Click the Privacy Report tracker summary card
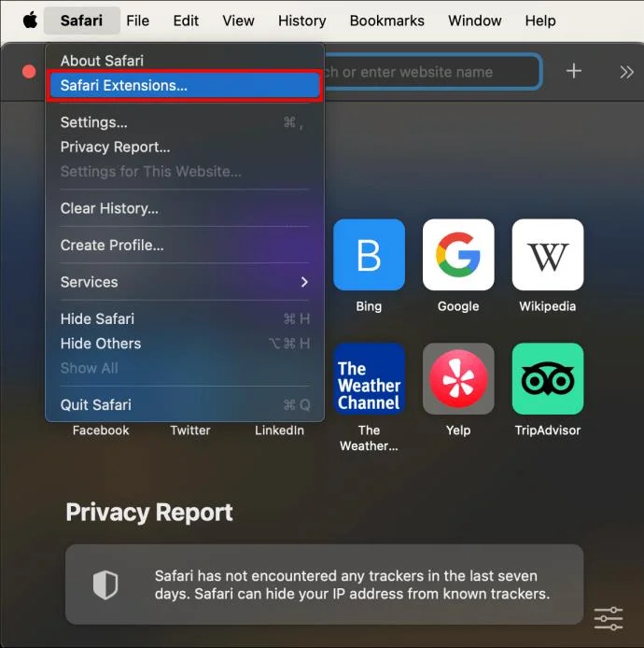The image size is (644, 648). coord(324,585)
